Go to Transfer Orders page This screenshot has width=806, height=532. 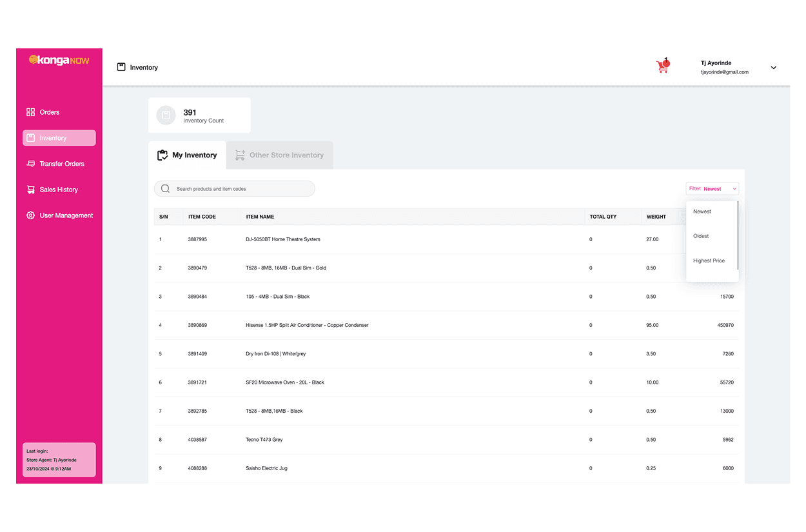click(62, 164)
